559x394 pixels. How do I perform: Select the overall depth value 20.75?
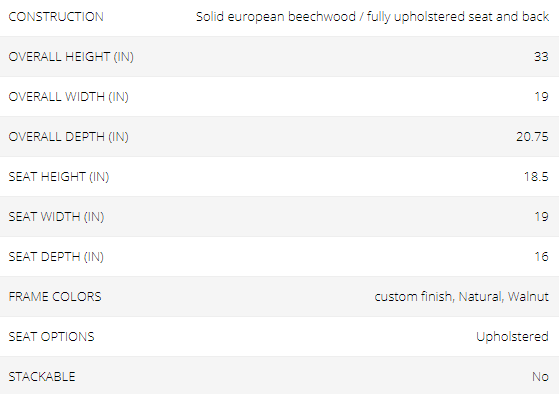click(532, 137)
